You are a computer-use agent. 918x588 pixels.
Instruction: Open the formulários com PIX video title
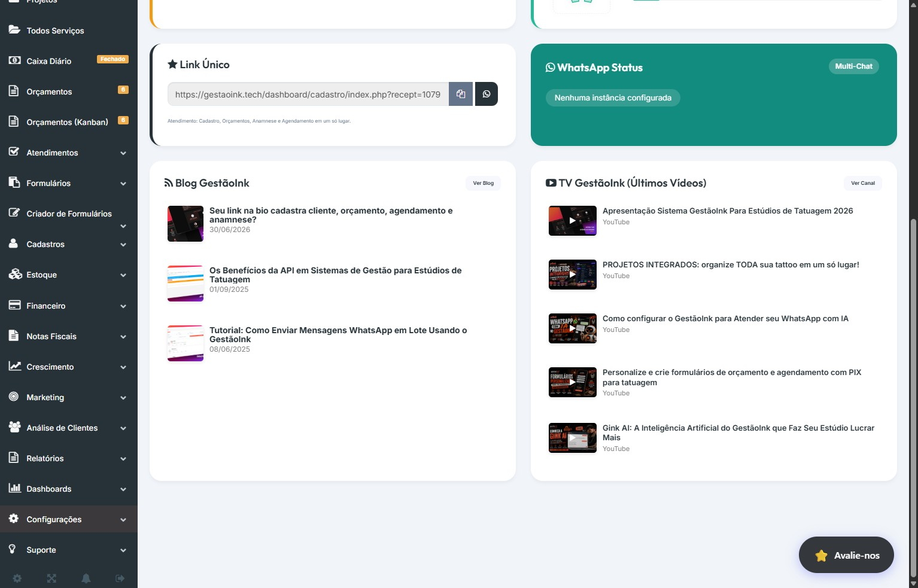click(x=732, y=377)
